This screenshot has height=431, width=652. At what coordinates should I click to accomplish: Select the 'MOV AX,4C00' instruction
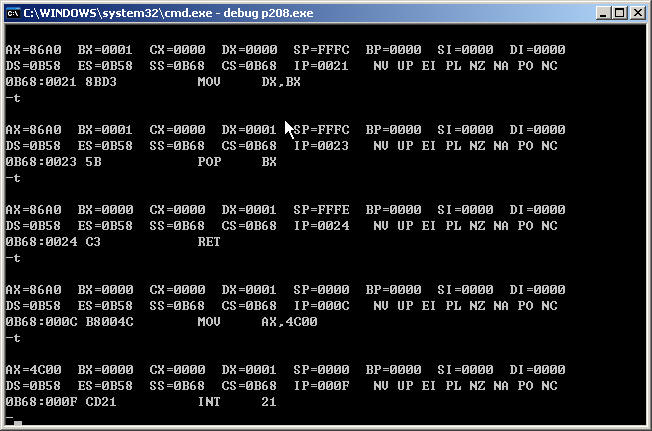257,322
